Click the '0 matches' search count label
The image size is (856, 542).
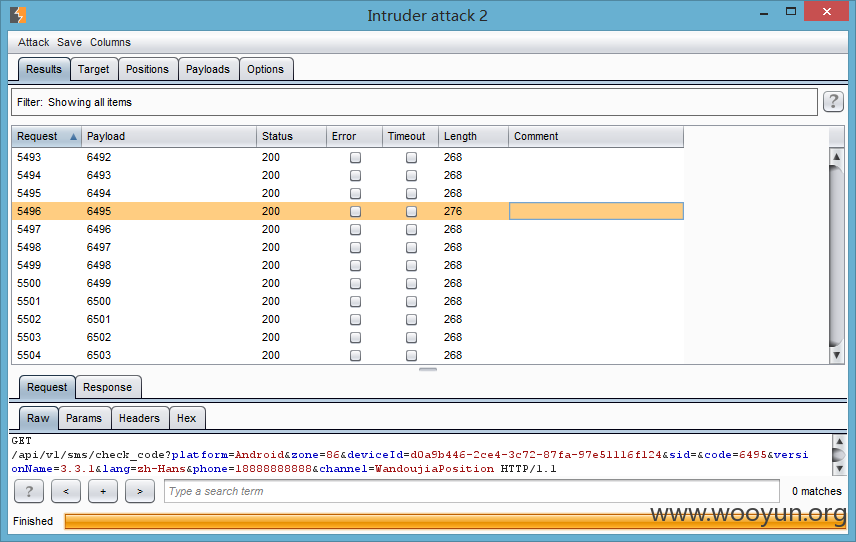817,491
